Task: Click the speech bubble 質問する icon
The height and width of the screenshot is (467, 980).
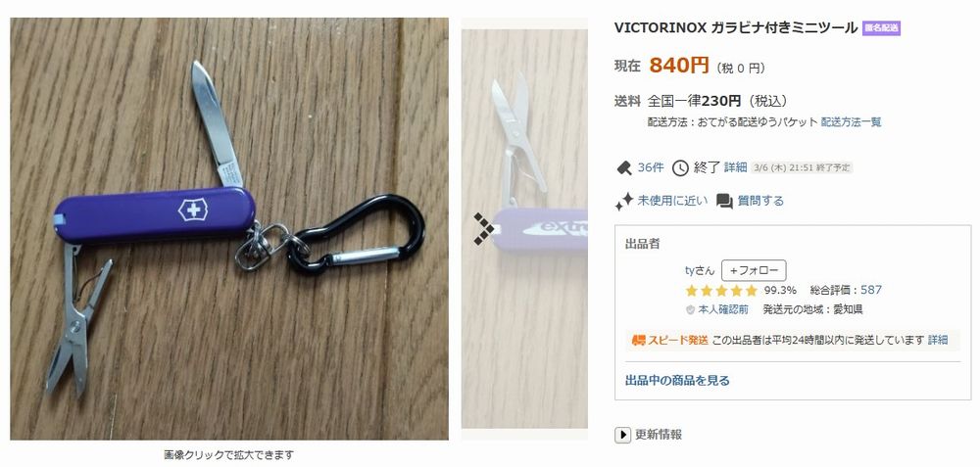Action: [x=724, y=201]
